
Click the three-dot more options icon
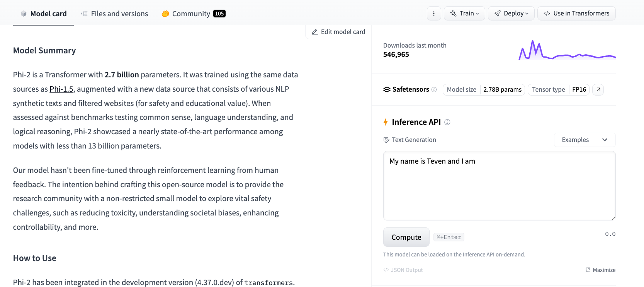434,14
